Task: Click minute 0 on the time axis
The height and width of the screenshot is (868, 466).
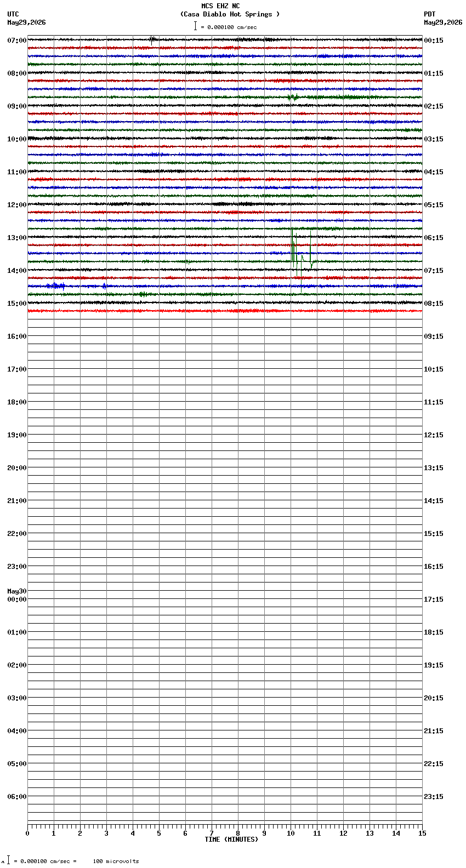Action: point(27,833)
